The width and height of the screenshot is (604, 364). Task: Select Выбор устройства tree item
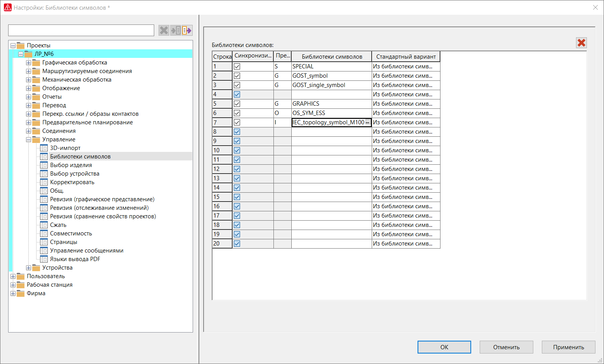point(75,174)
